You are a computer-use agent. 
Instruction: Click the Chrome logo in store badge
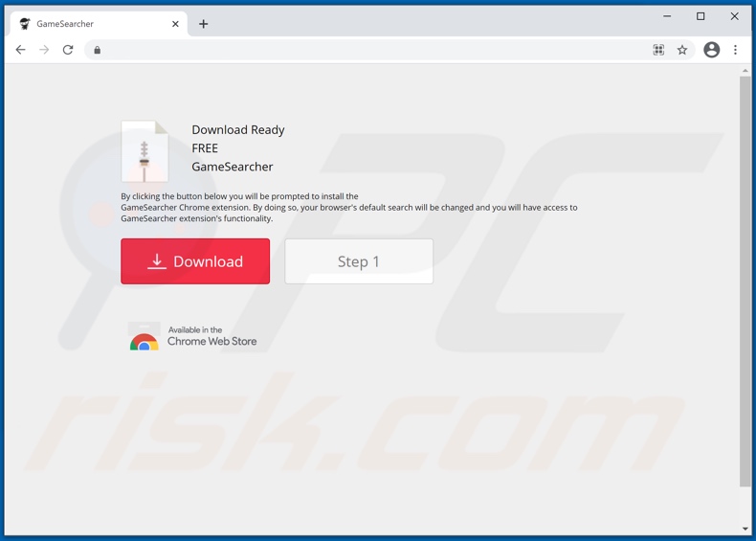(x=144, y=341)
